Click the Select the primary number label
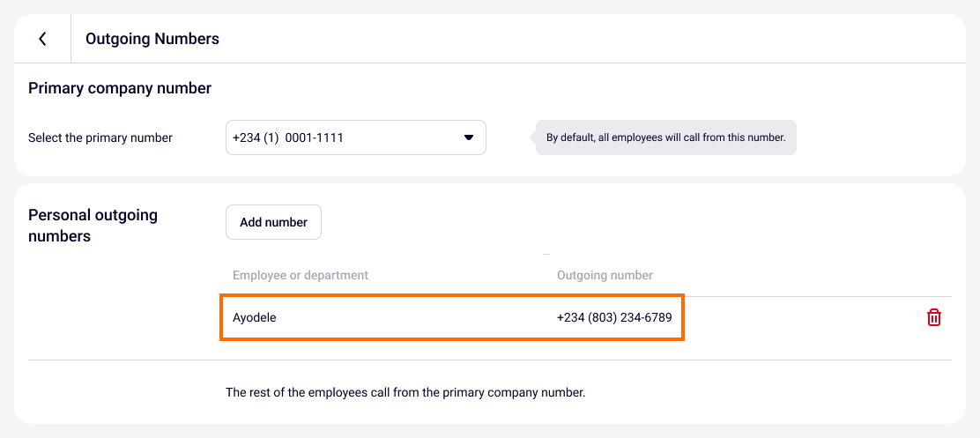The width and height of the screenshot is (980, 438). [x=100, y=137]
